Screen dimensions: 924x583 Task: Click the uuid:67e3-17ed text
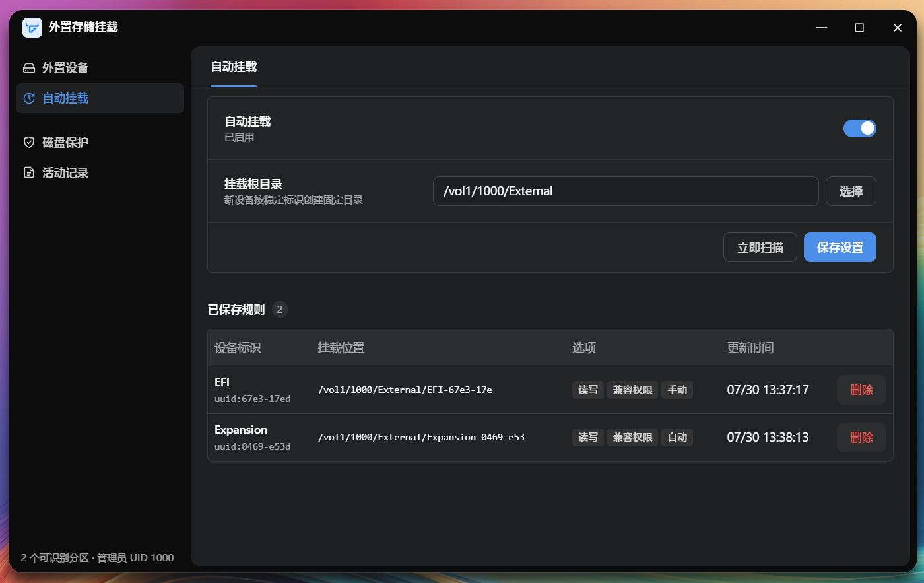tap(253, 399)
